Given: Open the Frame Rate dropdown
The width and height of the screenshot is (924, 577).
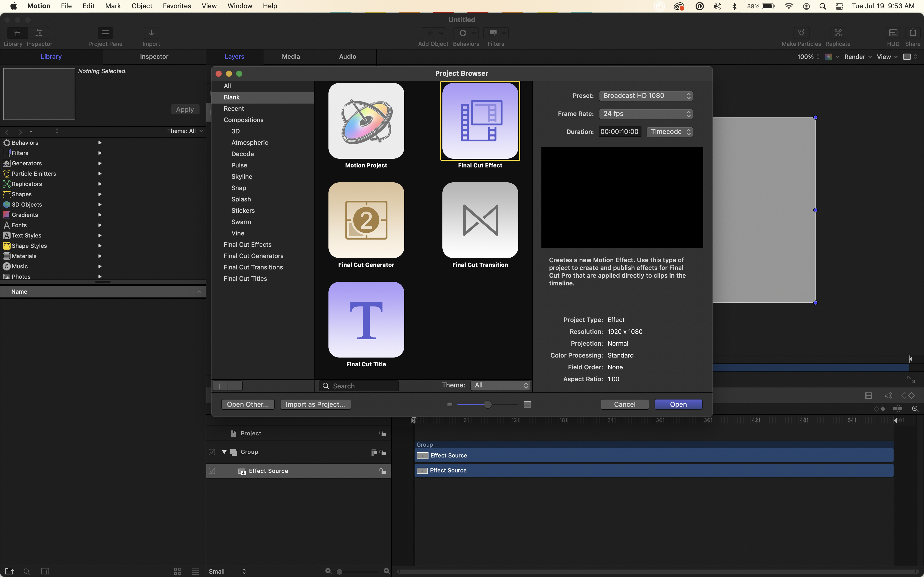Looking at the screenshot, I should coord(646,114).
